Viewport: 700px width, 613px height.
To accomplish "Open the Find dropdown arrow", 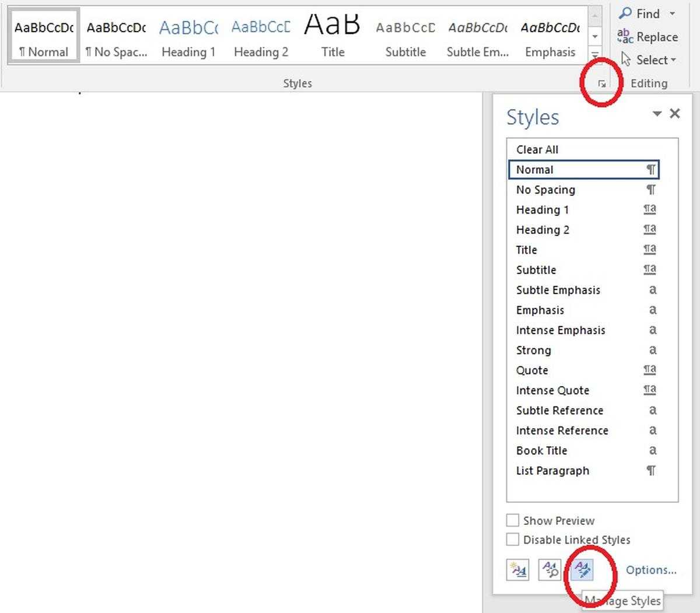I will click(x=672, y=13).
